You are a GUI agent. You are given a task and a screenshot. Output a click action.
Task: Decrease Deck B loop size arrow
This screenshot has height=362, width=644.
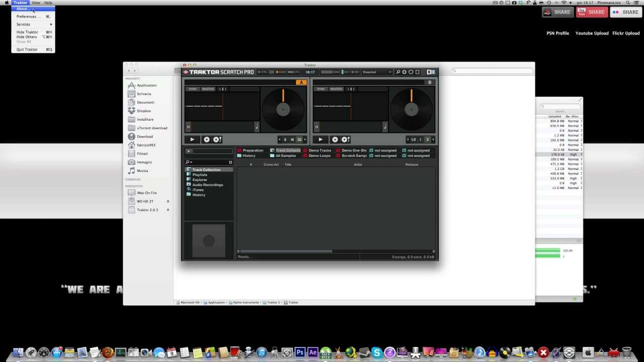[408, 140]
